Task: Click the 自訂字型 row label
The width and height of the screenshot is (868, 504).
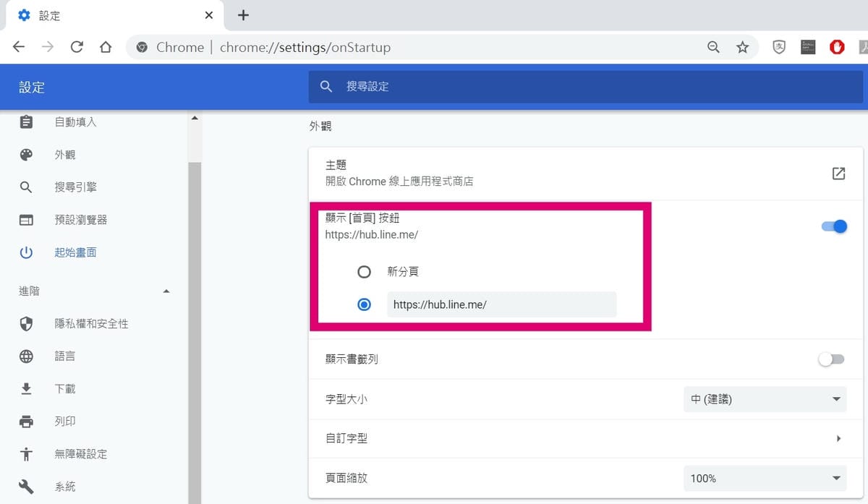Action: pyautogui.click(x=347, y=438)
